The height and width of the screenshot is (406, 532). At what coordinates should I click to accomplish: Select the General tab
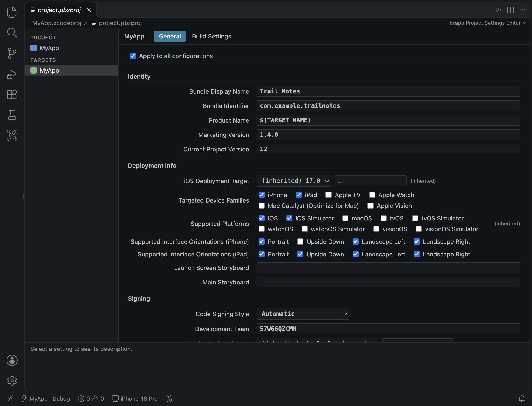click(170, 36)
